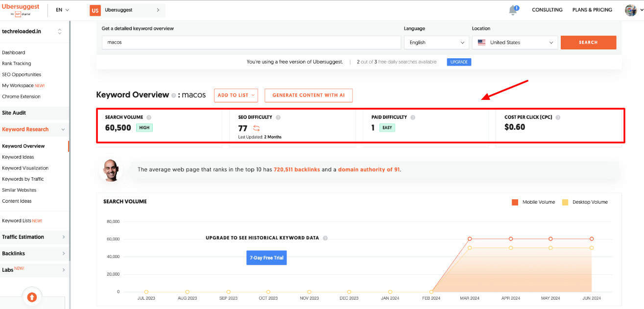The height and width of the screenshot is (309, 644).
Task: Expand the Add to List dropdown
Action: [237, 95]
